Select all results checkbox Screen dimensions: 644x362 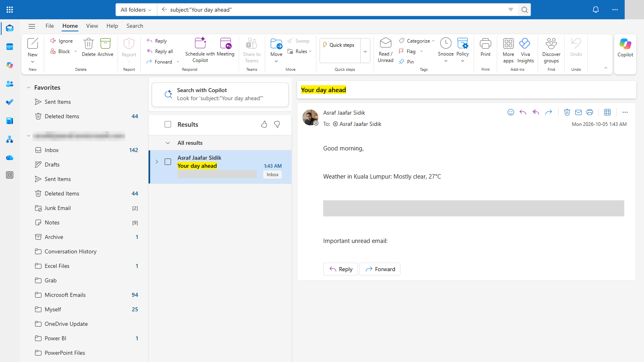click(168, 124)
